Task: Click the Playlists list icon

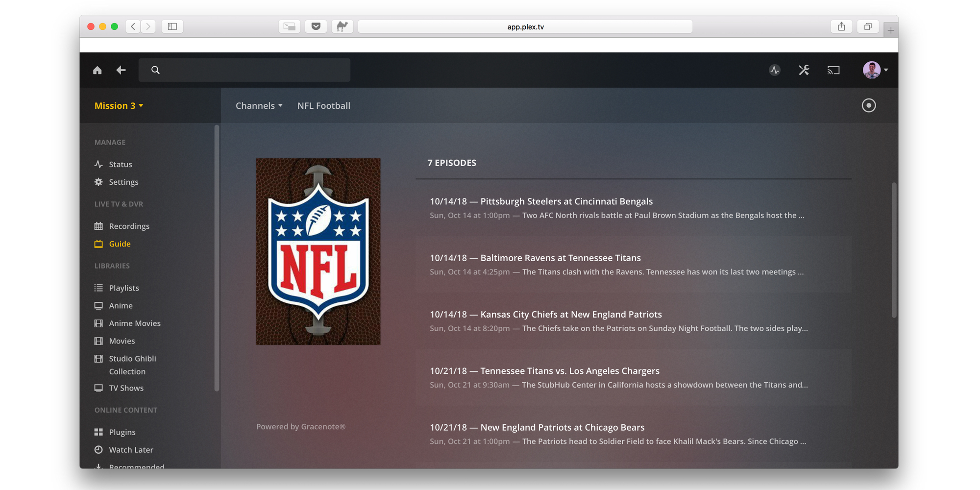Action: tap(98, 288)
